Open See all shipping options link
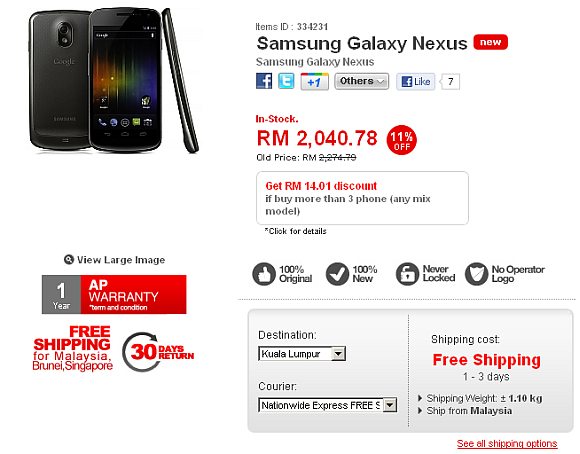580x454 pixels. tap(507, 443)
